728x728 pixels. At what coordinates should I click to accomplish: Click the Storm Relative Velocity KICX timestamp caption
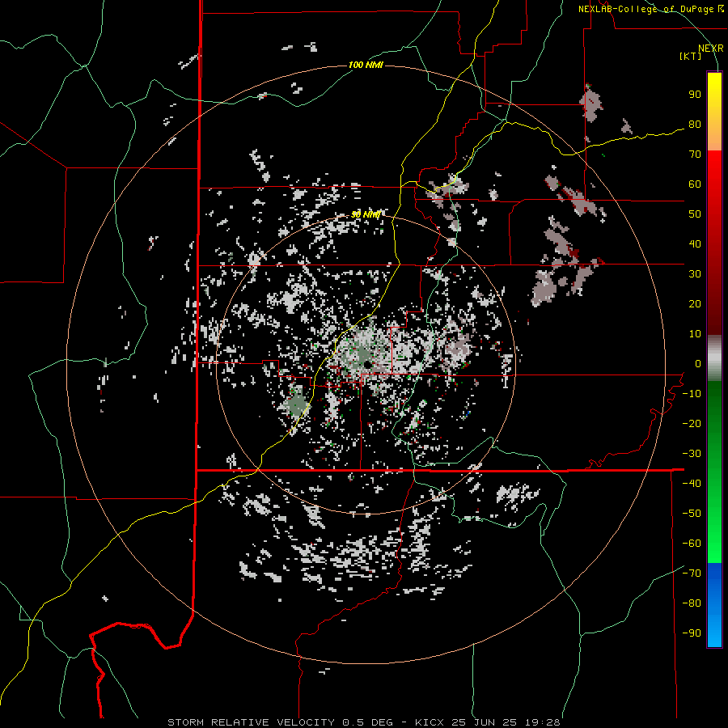pos(364,722)
